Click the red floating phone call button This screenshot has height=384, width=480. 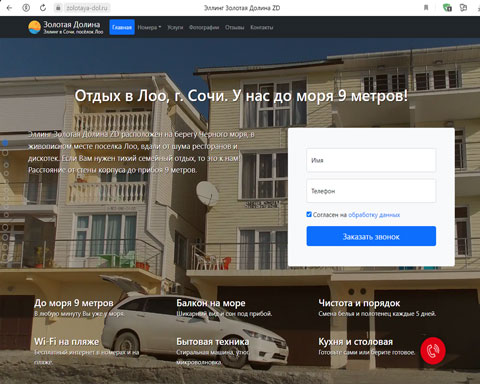click(433, 350)
